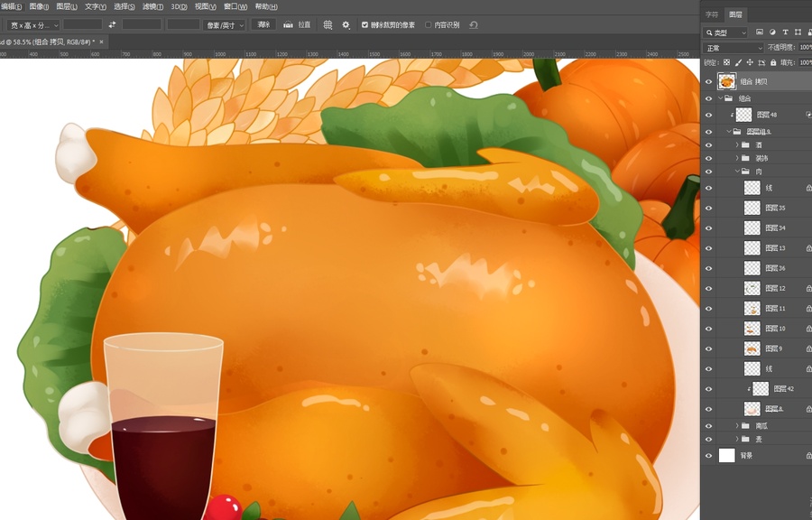Click lock icon on 图层 12 layer
The height and width of the screenshot is (520, 812).
point(808,289)
